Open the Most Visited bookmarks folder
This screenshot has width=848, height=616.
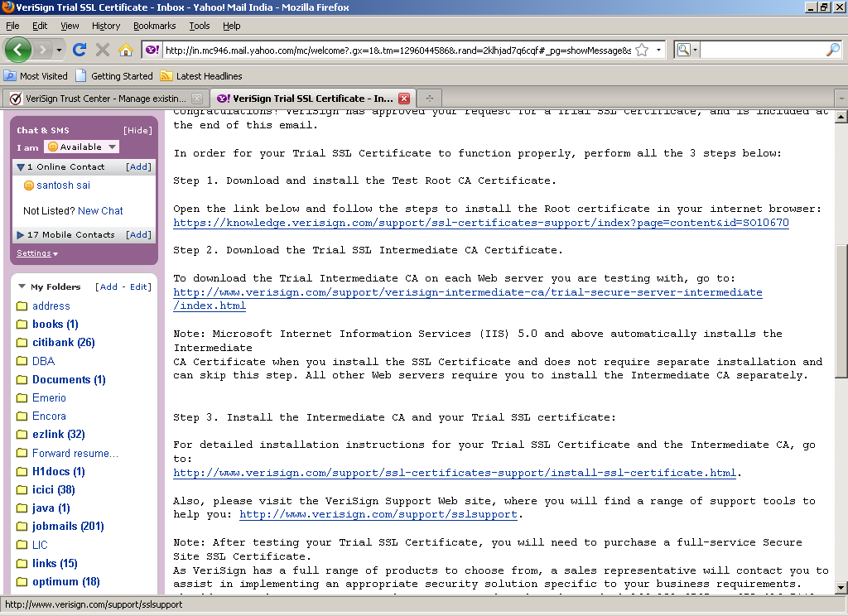36,75
